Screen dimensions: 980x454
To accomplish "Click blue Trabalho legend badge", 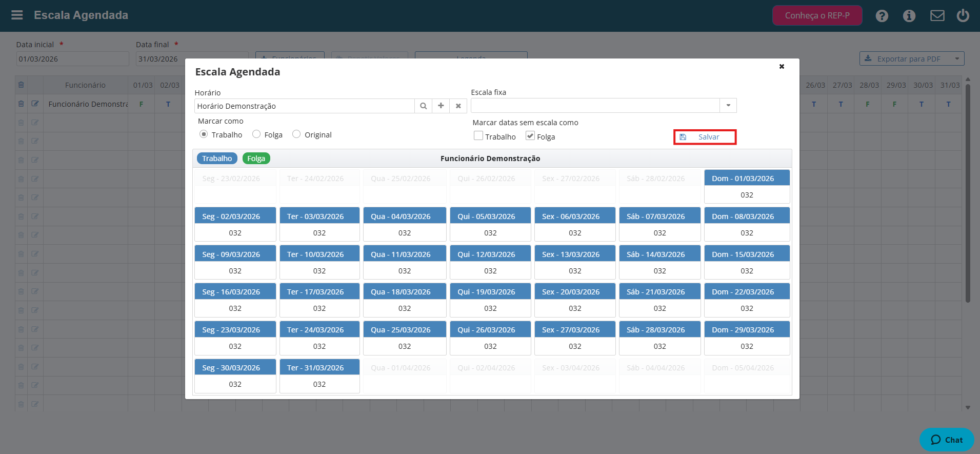I will point(217,159).
